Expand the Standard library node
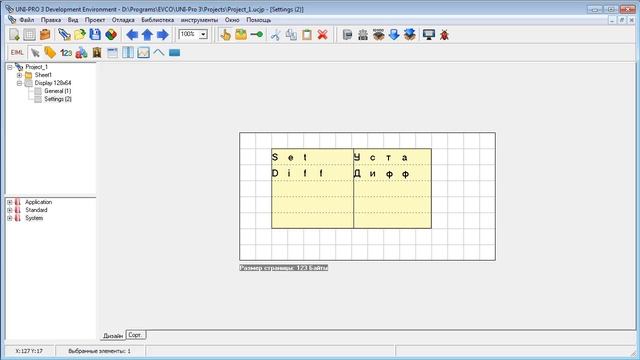This screenshot has height=360, width=640. click(9, 210)
